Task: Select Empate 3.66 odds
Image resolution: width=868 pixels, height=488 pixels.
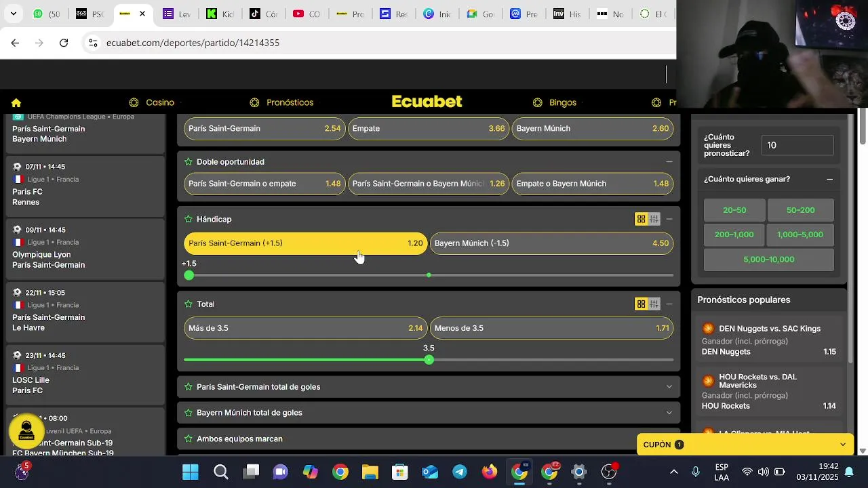Action: tap(429, 128)
